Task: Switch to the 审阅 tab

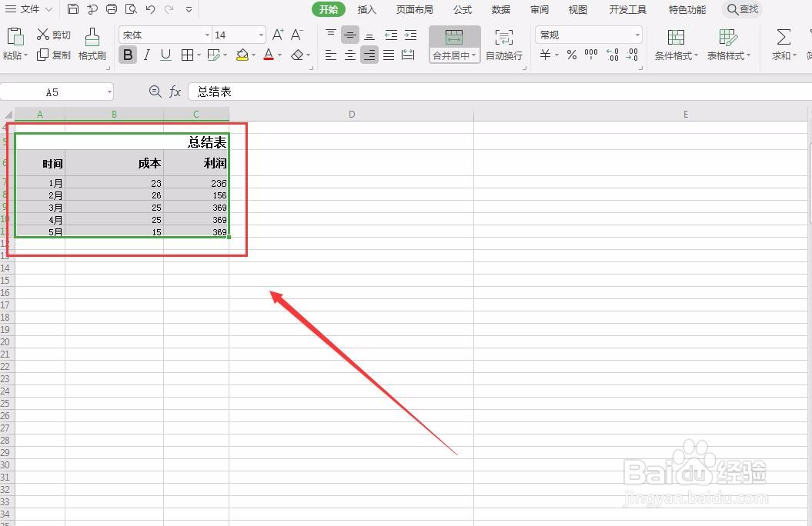Action: [540, 9]
